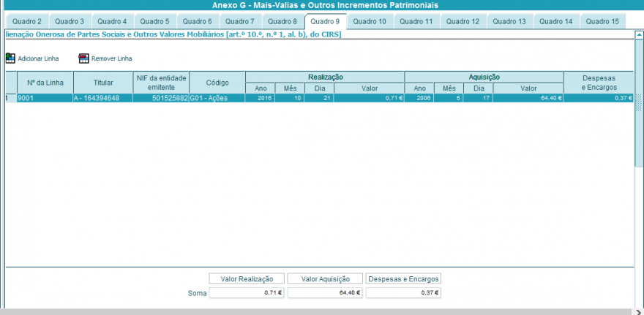Switch to Quadro 2 tab
The image size is (644, 315).
pos(26,21)
